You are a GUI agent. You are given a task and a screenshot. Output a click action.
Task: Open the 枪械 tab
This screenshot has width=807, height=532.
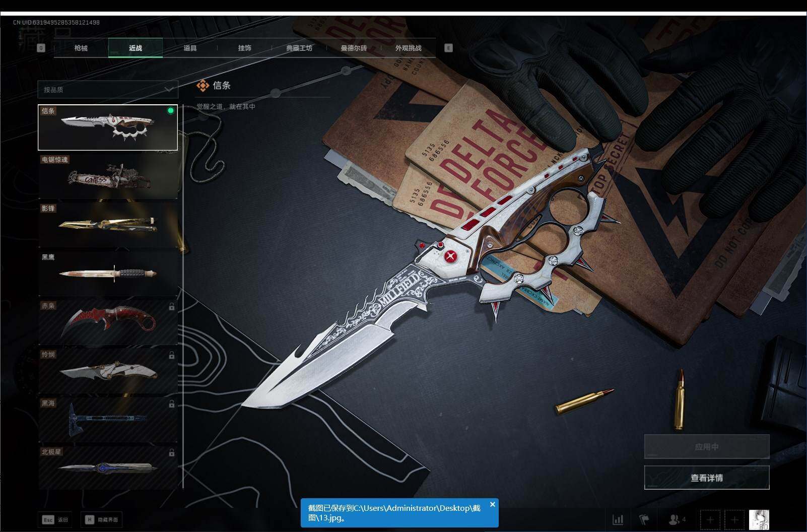coord(81,48)
